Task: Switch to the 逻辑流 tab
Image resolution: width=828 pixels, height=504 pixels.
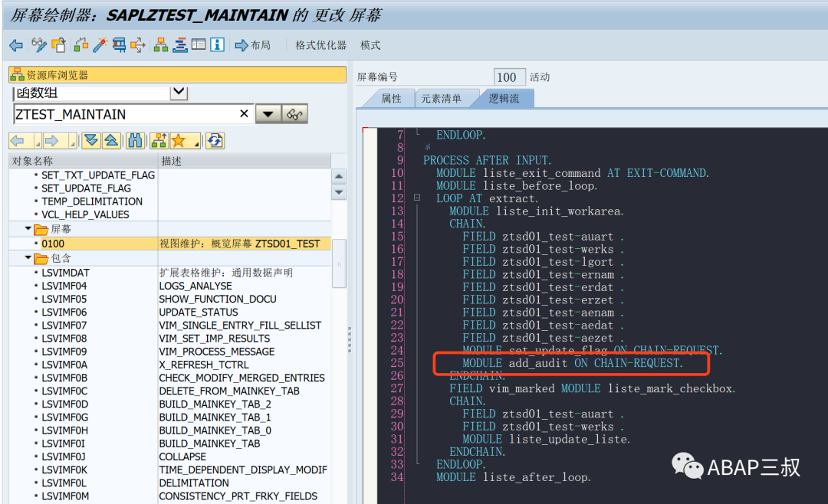Action: pos(504,99)
